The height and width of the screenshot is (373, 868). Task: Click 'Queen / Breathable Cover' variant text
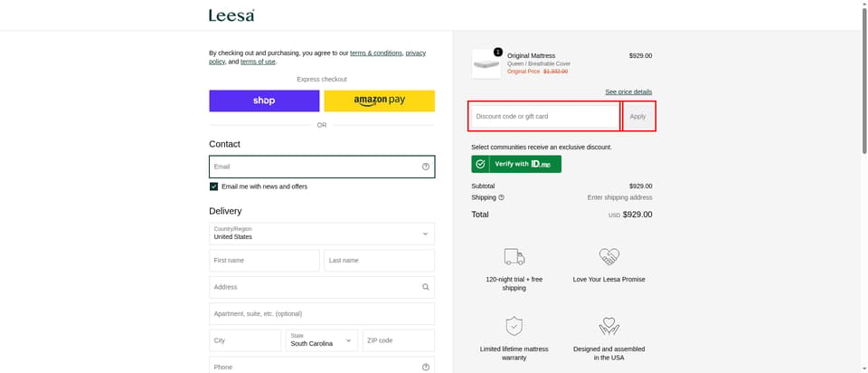[x=539, y=63]
